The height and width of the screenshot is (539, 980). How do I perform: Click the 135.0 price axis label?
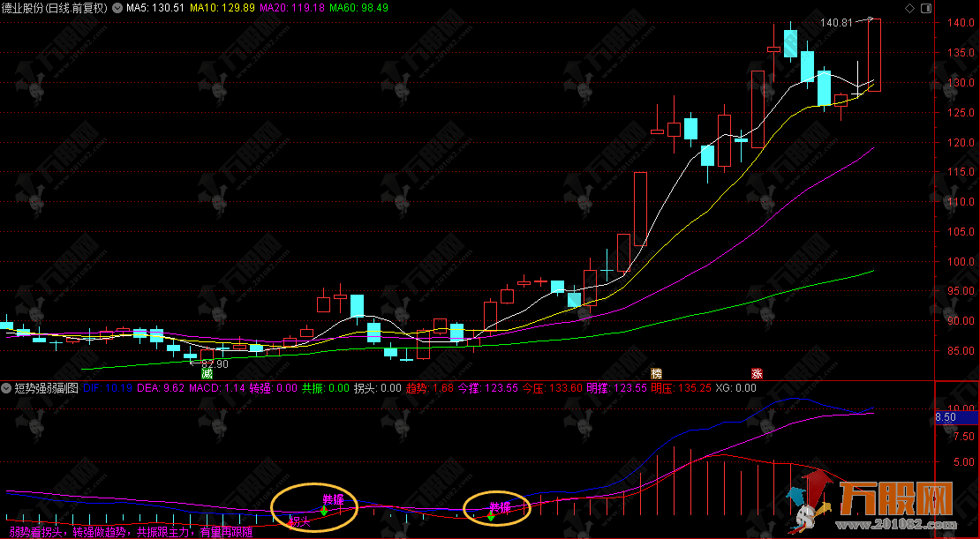pos(960,53)
